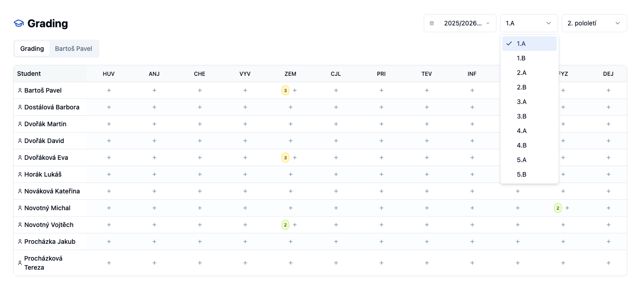Open student Procházková Tereza
The width and height of the screenshot is (644, 301).
point(44,263)
